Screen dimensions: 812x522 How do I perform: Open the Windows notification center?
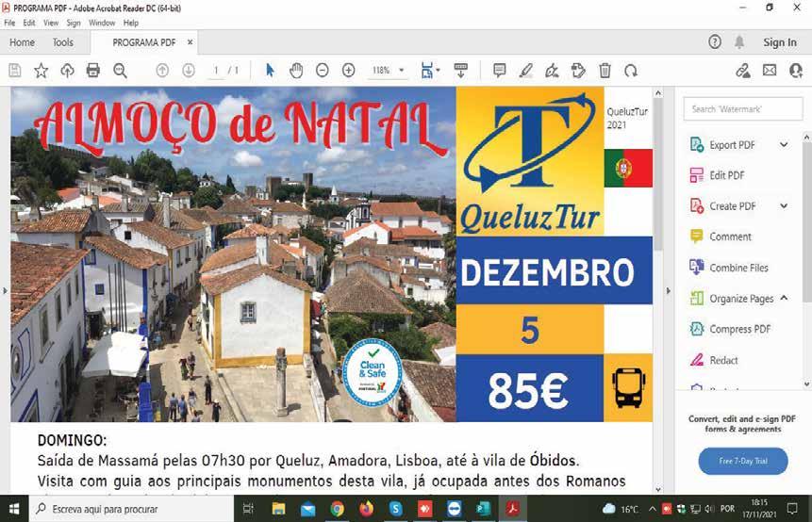point(792,509)
